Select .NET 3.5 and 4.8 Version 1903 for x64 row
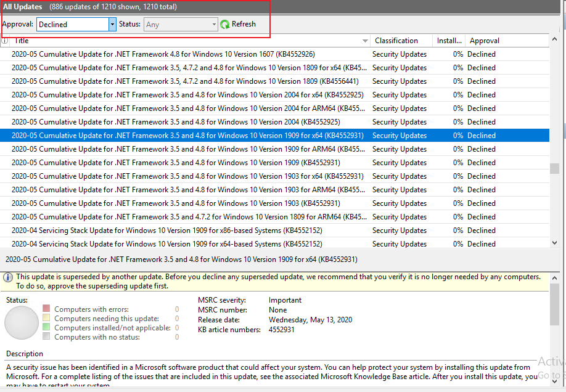This screenshot has height=392, width=566. click(275, 176)
